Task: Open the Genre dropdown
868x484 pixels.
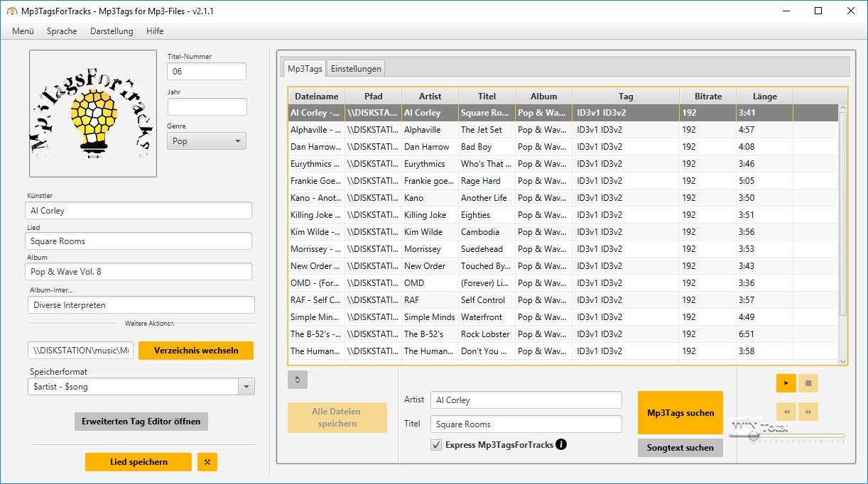Action: click(207, 141)
